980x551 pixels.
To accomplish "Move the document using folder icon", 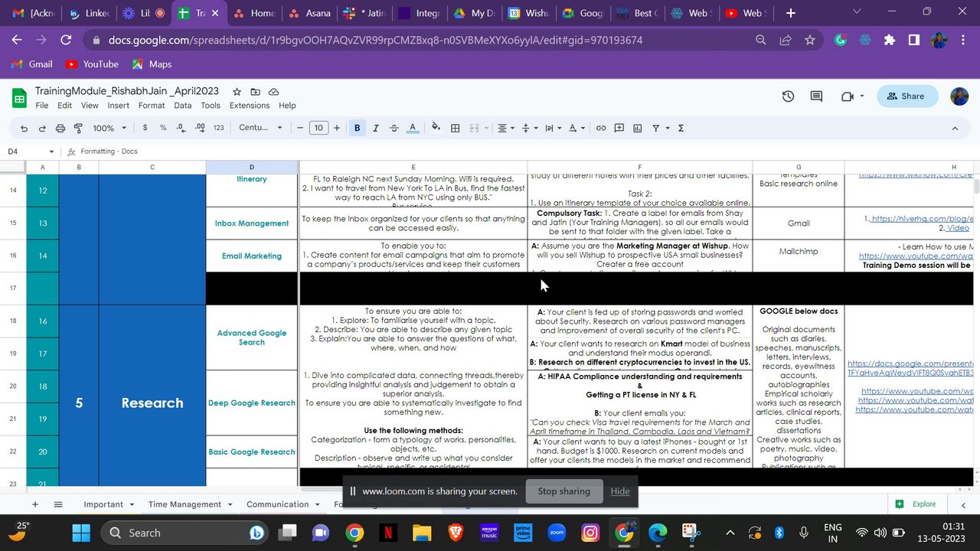I will point(255,91).
